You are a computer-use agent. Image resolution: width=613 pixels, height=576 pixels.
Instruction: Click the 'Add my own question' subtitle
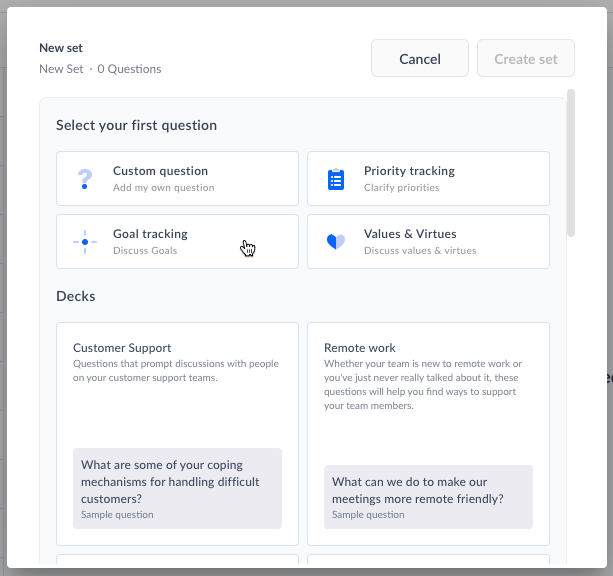(163, 187)
